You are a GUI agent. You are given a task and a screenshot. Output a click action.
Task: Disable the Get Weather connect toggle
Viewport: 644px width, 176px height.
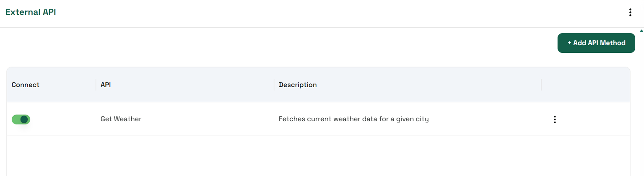pyautogui.click(x=21, y=119)
